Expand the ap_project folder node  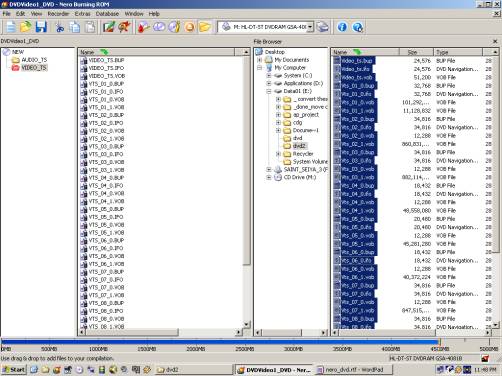coord(278,115)
